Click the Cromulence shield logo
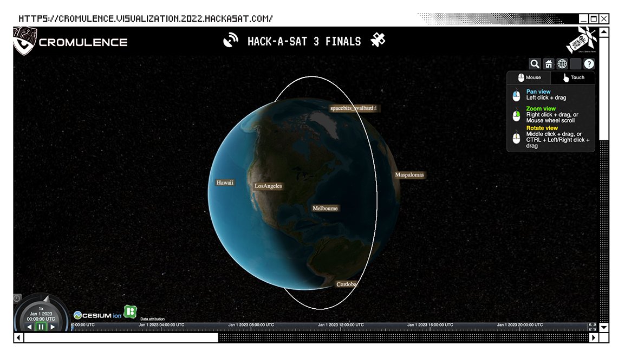Image resolution: width=631 pixels, height=364 pixels. 24,41
